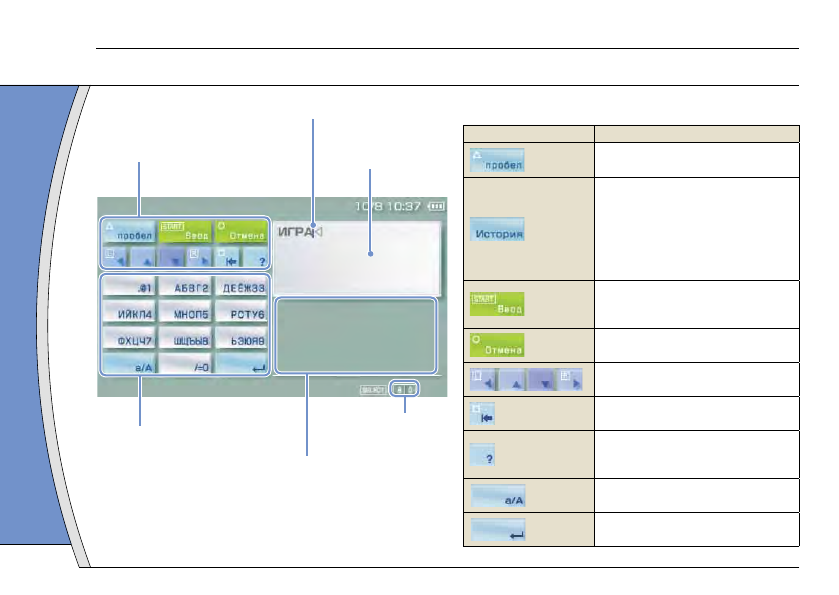
Task: Click the input mode indicator beside SELECT
Action: [404, 389]
